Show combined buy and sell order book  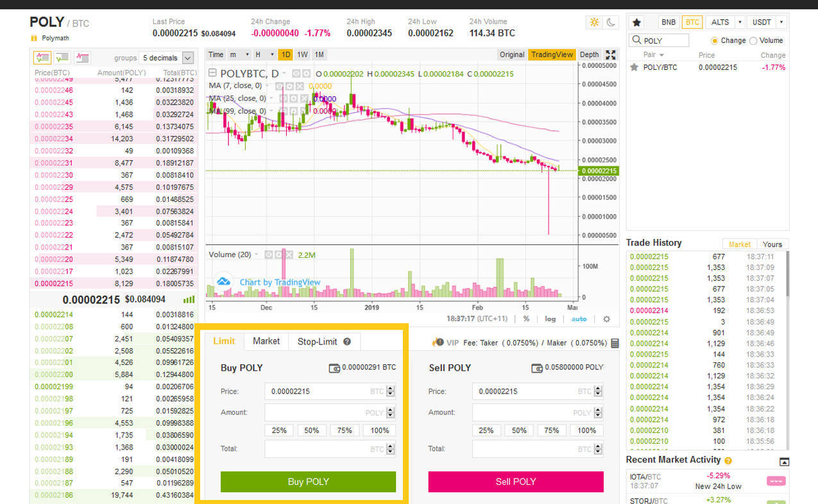coord(42,58)
